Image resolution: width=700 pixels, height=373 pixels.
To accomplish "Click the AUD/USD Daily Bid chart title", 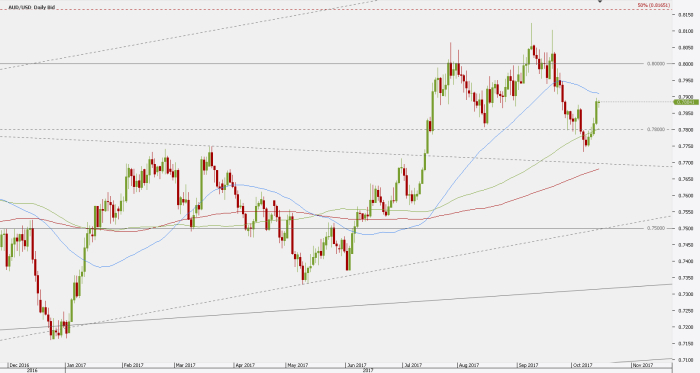I will click(32, 8).
